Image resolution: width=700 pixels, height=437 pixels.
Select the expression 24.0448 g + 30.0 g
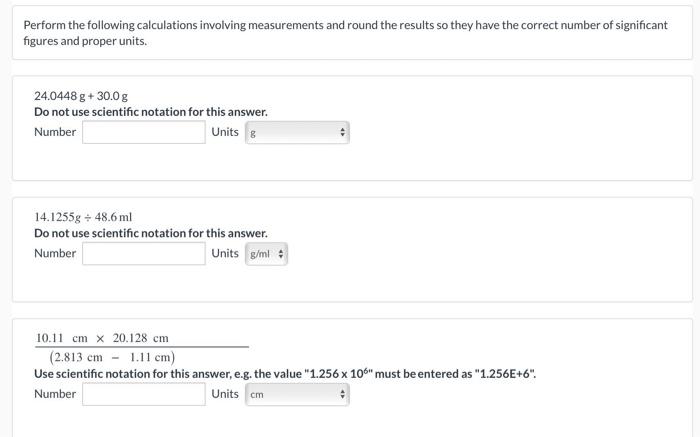(x=81, y=96)
